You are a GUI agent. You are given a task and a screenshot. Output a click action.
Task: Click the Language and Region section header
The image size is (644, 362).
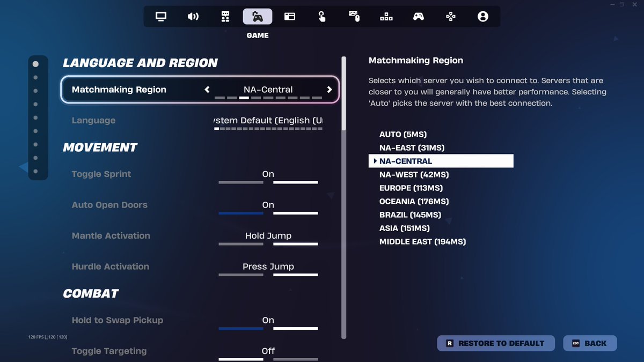(141, 63)
